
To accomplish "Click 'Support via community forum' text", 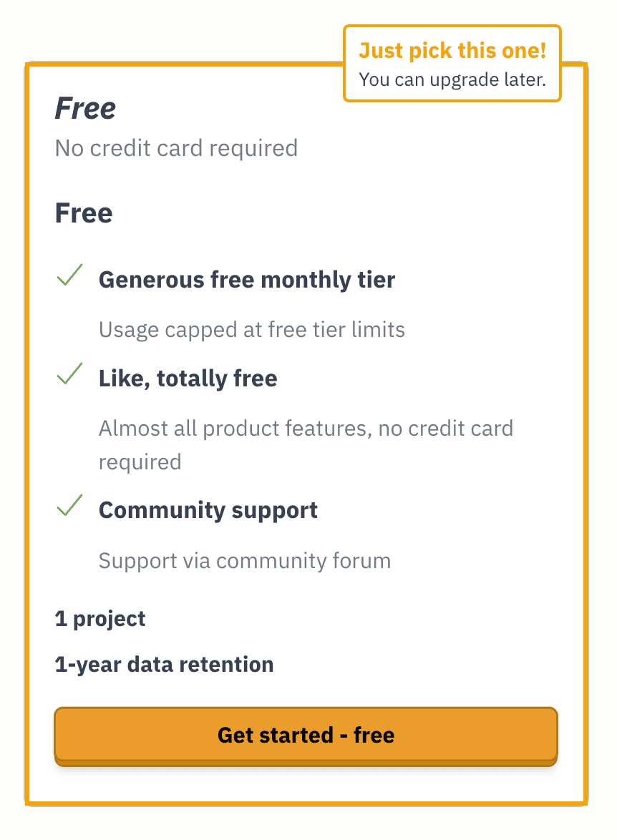I will 245,560.
